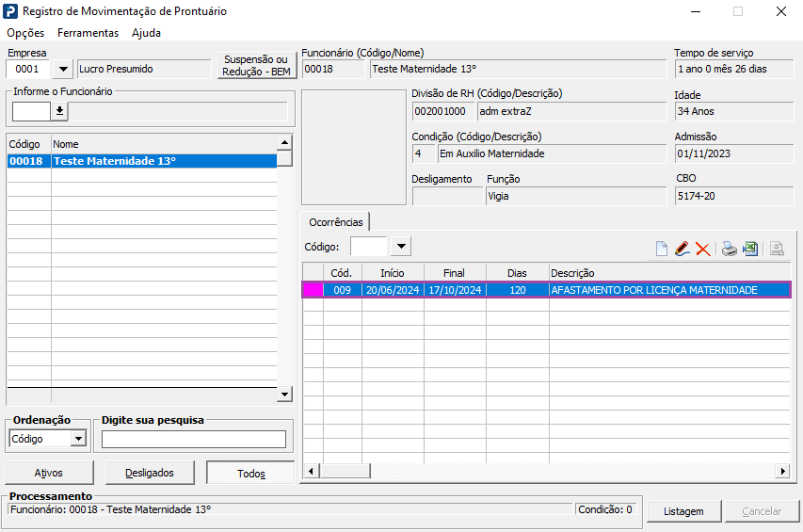Screen dimensions: 803x532
Task: Click the Final date 17/10/2024 cell
Action: point(455,290)
